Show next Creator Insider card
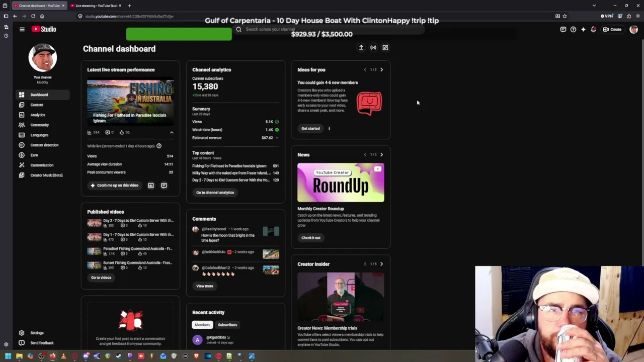644x362 pixels. 381,264
